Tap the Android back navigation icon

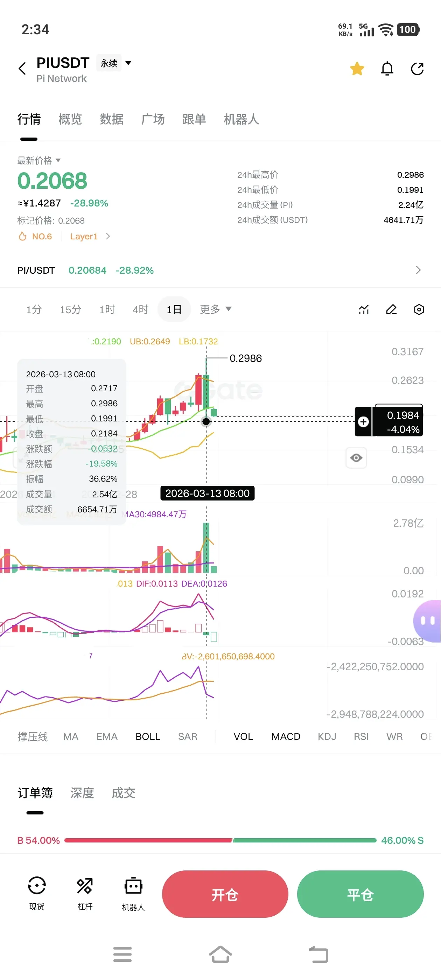(x=318, y=954)
